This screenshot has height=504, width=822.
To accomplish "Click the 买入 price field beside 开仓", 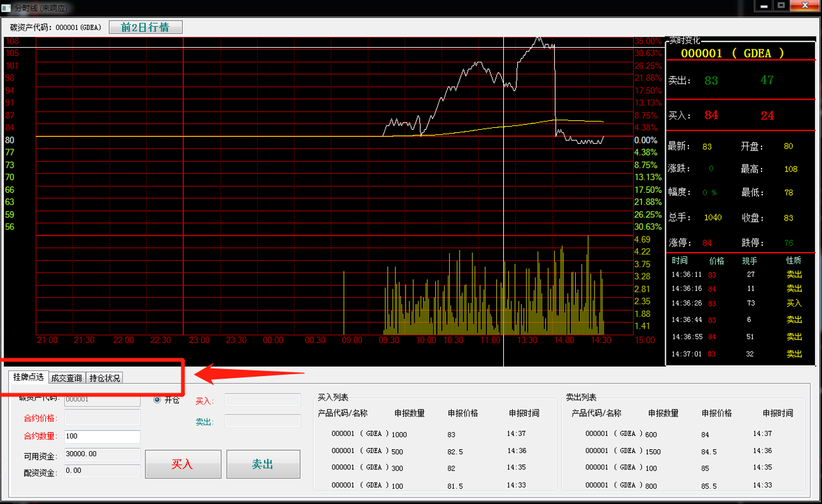I will tap(263, 400).
